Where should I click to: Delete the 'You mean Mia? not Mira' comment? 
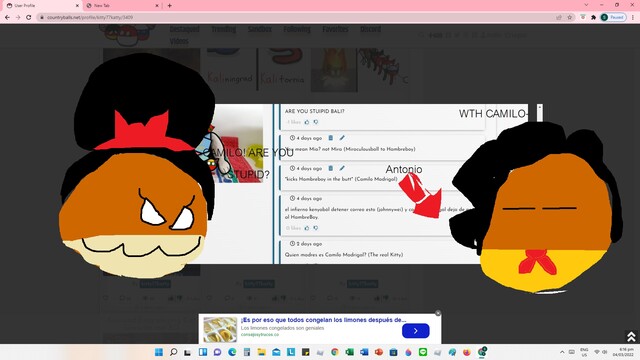331,138
